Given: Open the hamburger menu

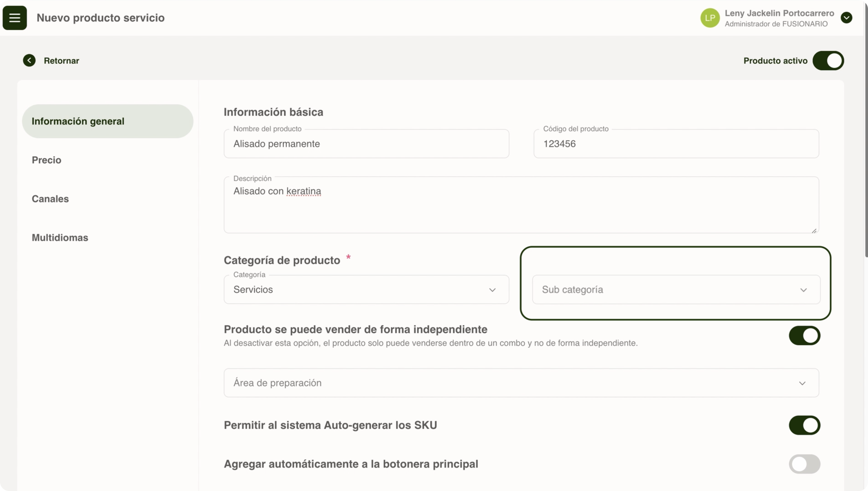Looking at the screenshot, I should click(14, 18).
